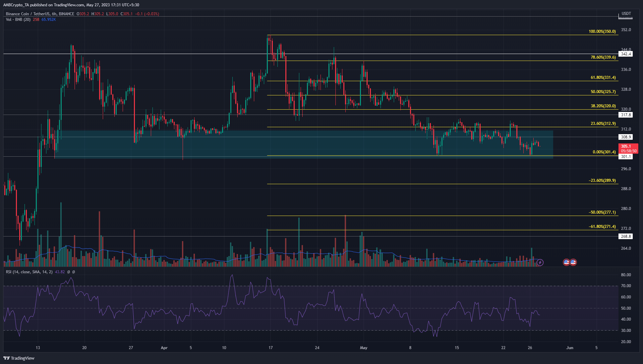
Task: Click the 78.60%(339.6) Fibonacci label
Action: [x=603, y=57]
